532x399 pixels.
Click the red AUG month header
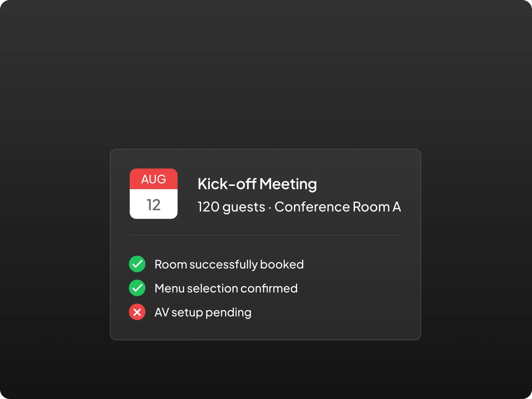click(154, 179)
